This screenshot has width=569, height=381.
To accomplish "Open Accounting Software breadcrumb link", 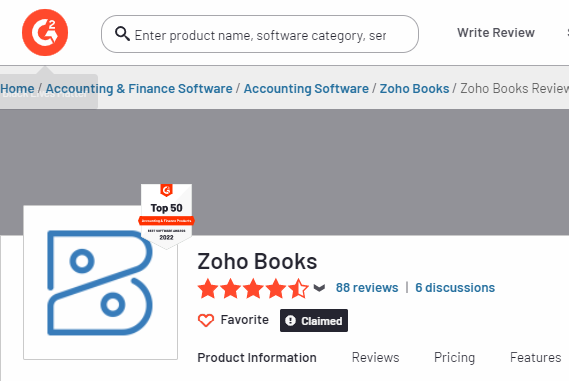I will coord(306,89).
